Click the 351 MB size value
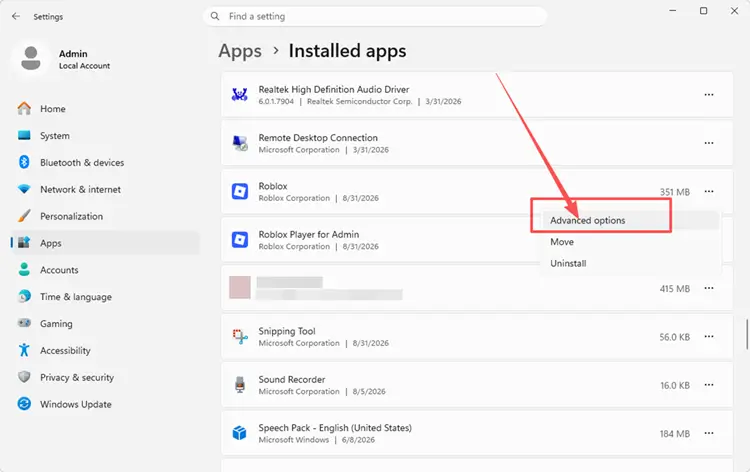 674,192
